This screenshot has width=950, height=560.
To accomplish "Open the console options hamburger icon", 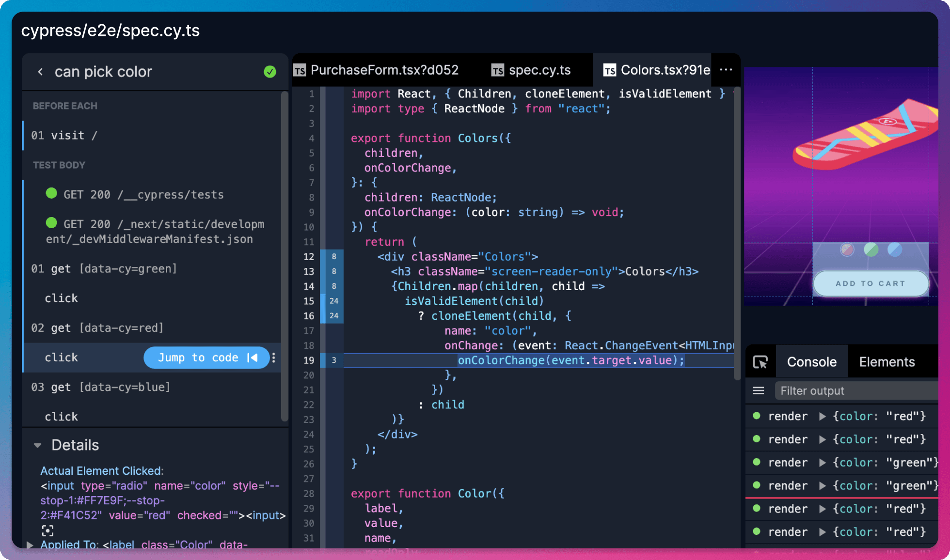I will pyautogui.click(x=759, y=390).
